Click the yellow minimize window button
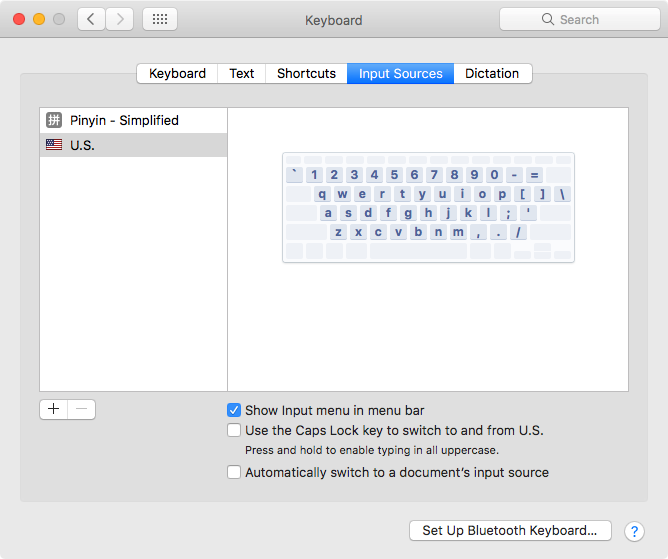The height and width of the screenshot is (559, 668). (39, 19)
